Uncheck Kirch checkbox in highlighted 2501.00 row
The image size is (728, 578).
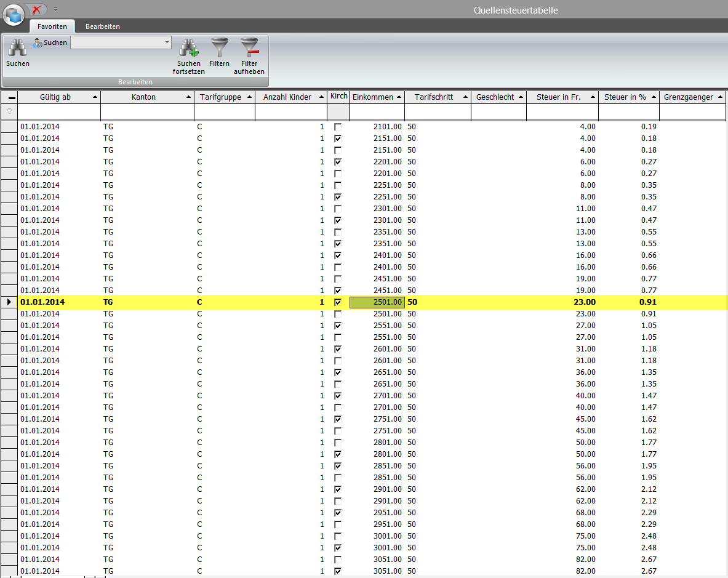338,302
